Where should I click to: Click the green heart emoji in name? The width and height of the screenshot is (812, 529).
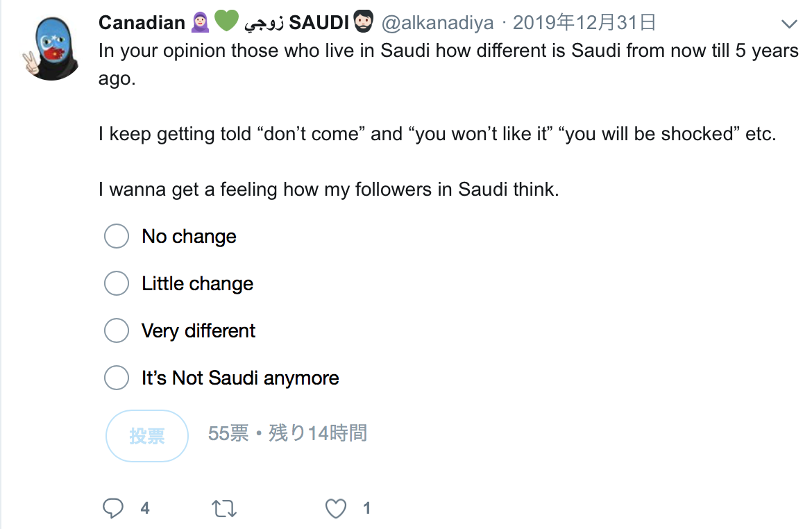226,22
